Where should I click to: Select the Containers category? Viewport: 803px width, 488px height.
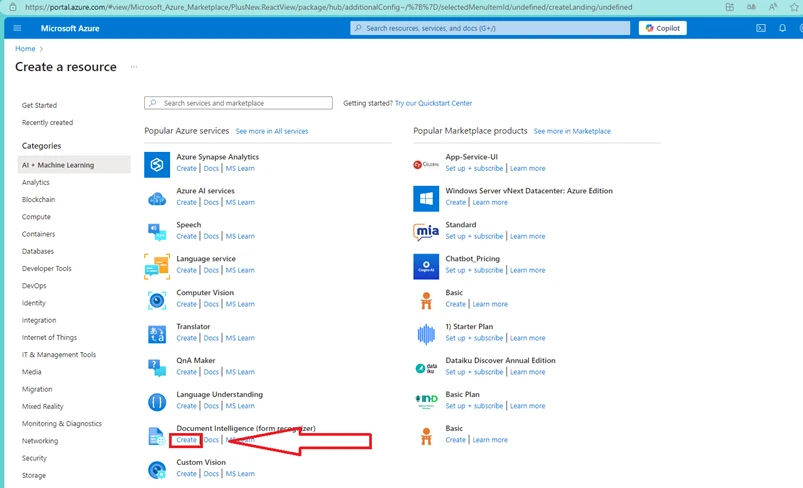[38, 234]
